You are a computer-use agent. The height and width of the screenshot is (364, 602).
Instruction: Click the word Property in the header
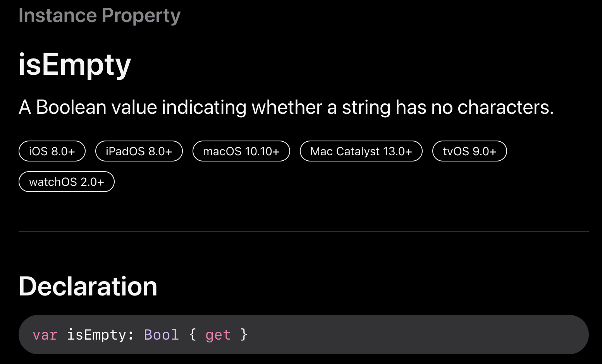coord(141,16)
